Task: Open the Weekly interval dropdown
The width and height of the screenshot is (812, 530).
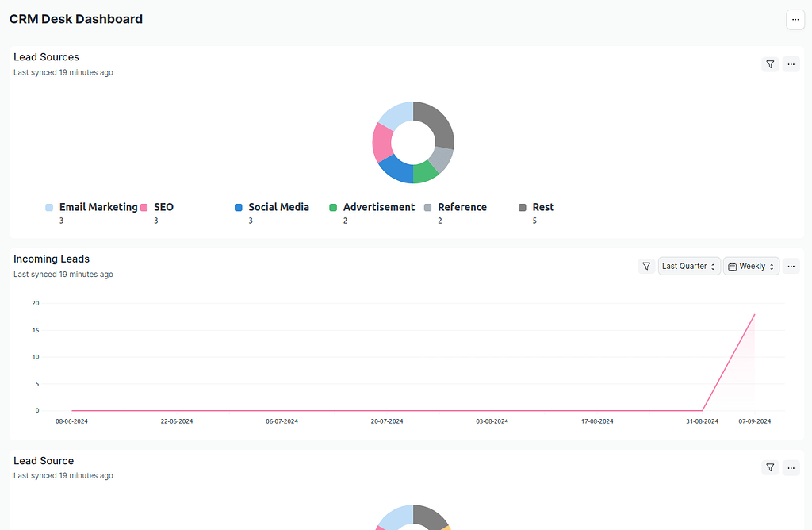Action: [x=751, y=266]
